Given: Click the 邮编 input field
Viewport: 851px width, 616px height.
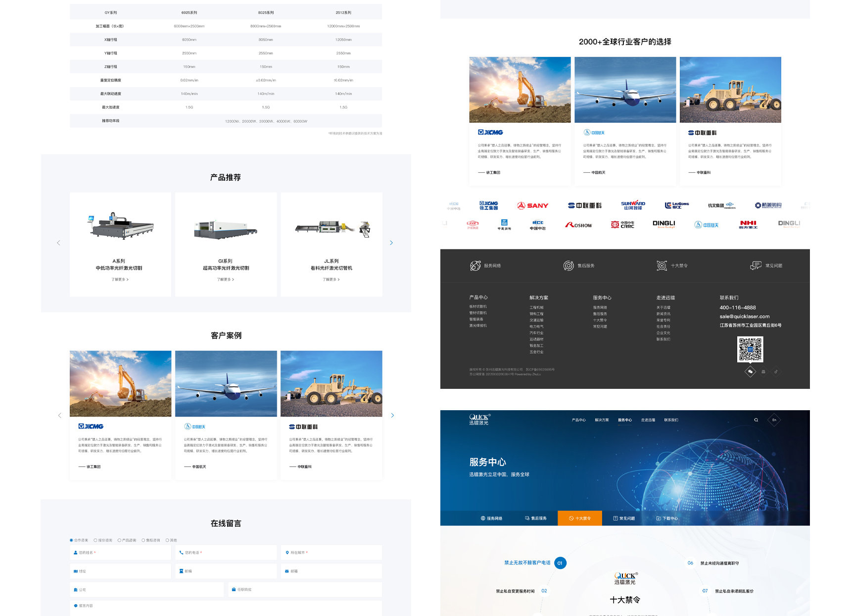Looking at the screenshot, I should 226,571.
